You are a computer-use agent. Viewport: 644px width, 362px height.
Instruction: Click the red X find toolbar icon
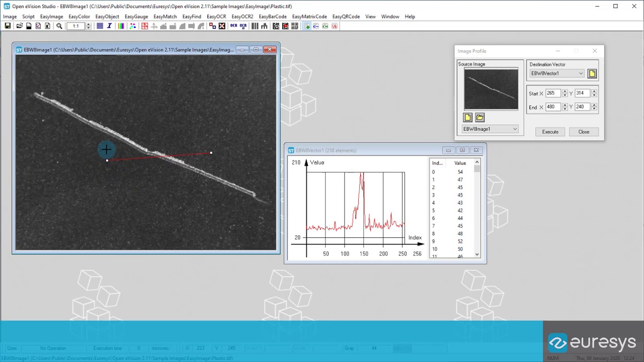pos(222,26)
